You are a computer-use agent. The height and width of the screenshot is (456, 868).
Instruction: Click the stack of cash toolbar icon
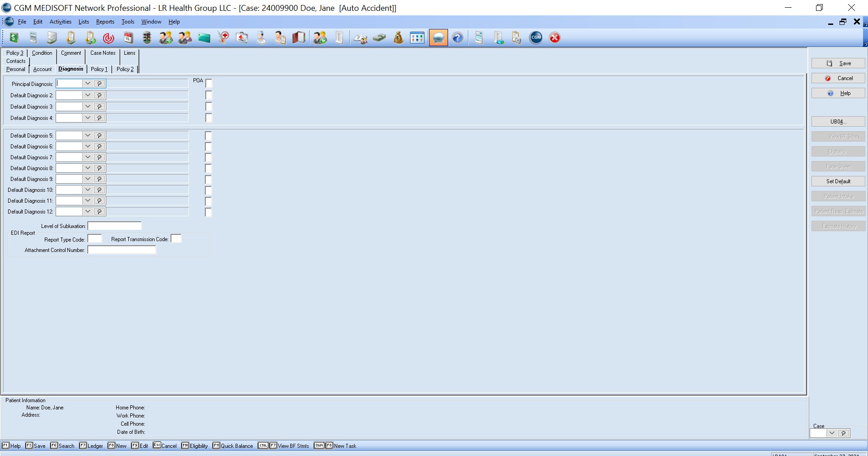[379, 38]
